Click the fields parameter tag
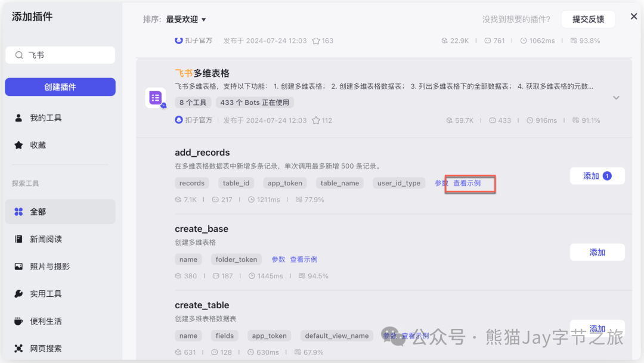Viewport: 644px width, 363px height. click(225, 336)
